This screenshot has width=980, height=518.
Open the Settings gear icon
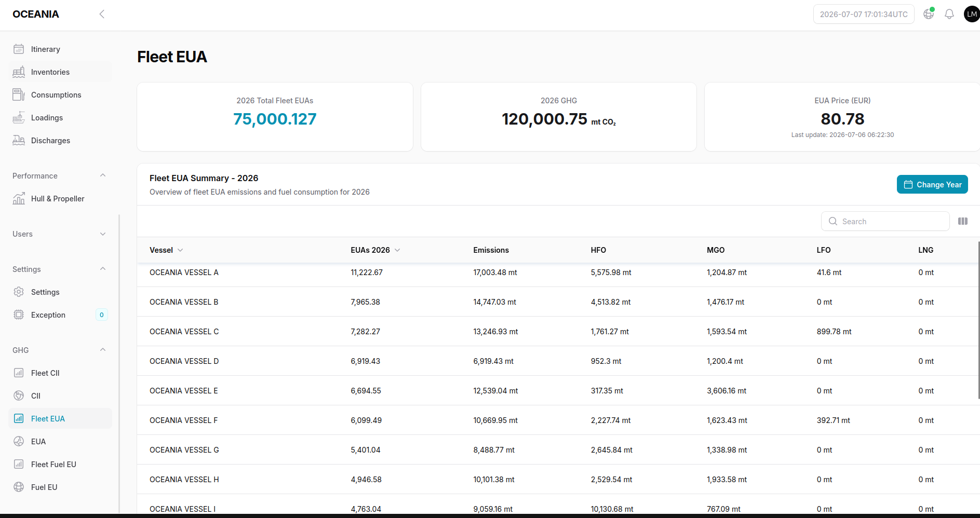click(19, 292)
